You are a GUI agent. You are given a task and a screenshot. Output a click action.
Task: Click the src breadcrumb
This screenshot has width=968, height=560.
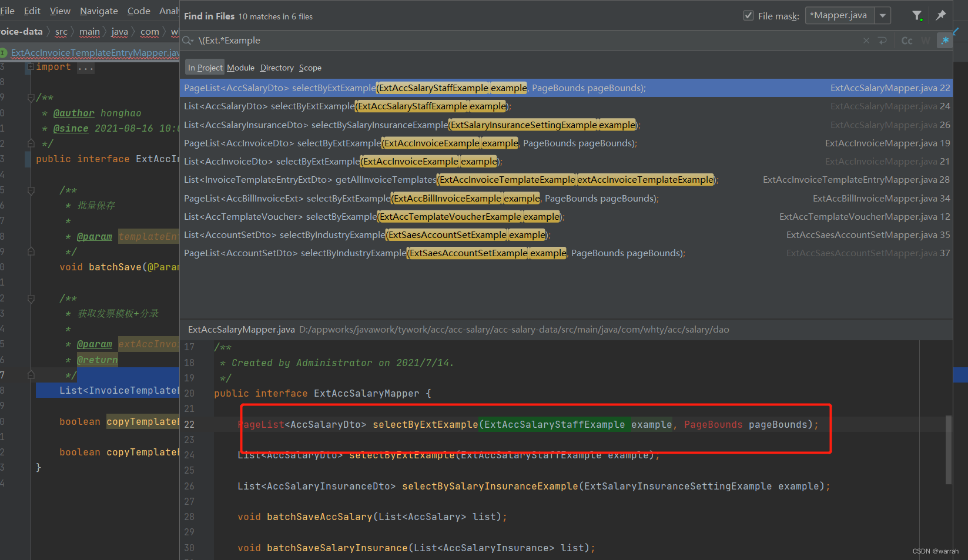(x=61, y=32)
